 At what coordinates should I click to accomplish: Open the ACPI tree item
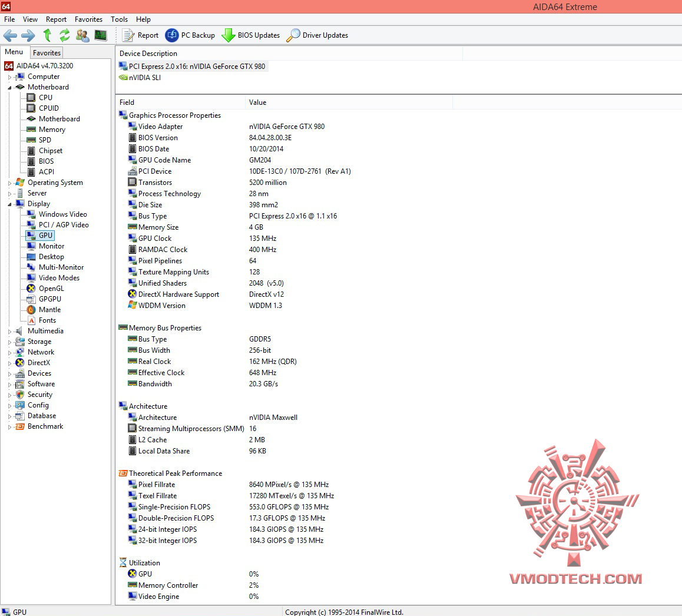point(47,171)
